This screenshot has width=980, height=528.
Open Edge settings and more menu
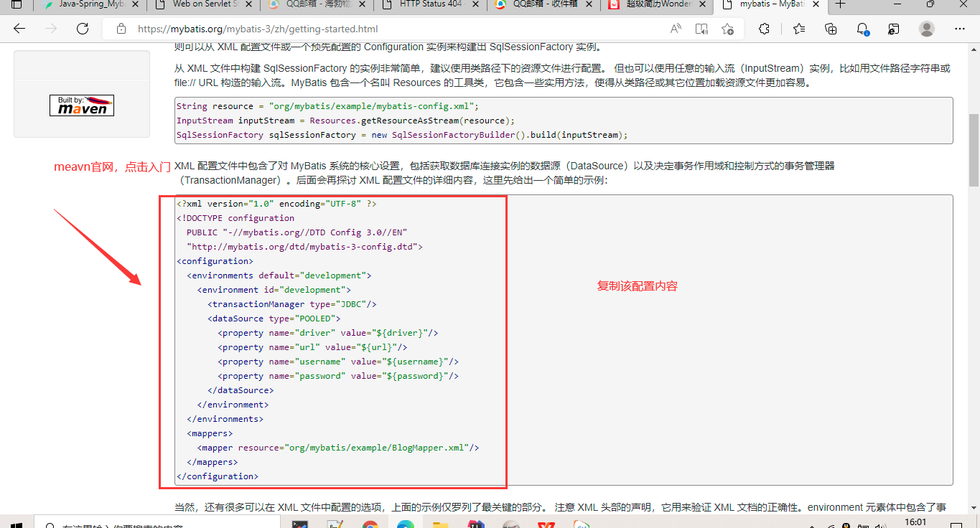960,29
